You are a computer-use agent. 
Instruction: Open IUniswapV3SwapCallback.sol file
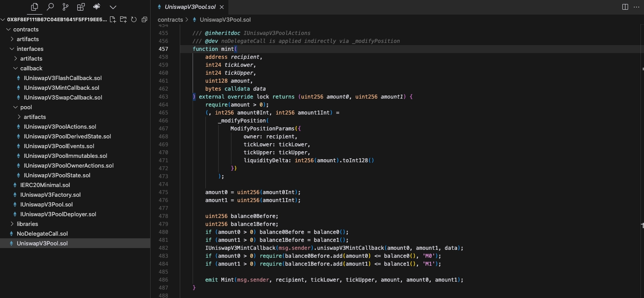pyautogui.click(x=63, y=97)
